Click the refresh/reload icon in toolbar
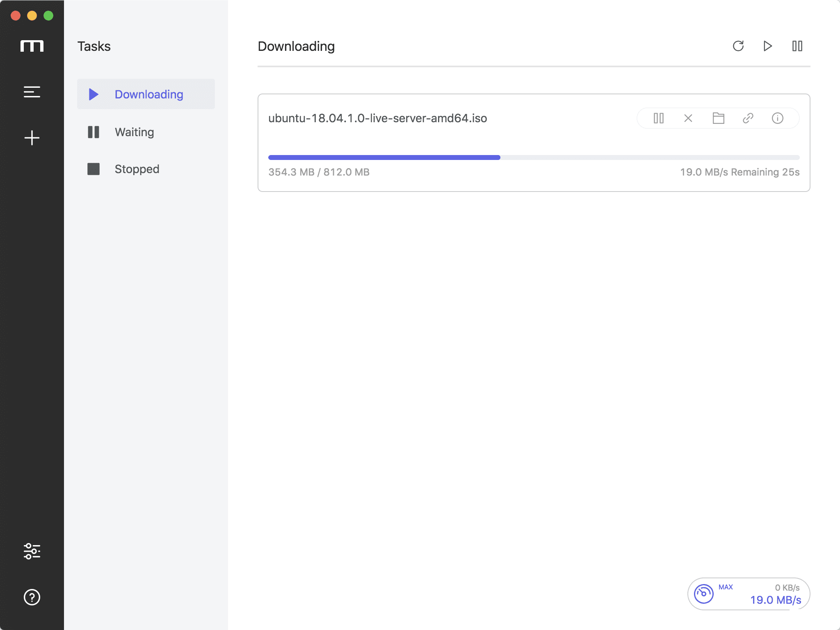Screen dimensions: 840x630 (x=739, y=46)
